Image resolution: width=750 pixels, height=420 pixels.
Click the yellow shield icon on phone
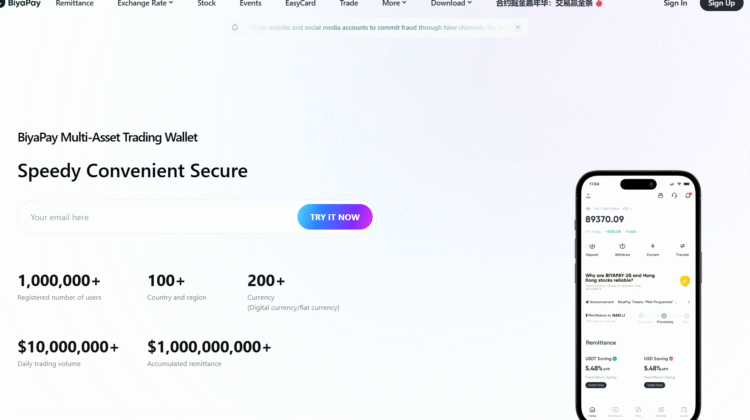(x=684, y=281)
